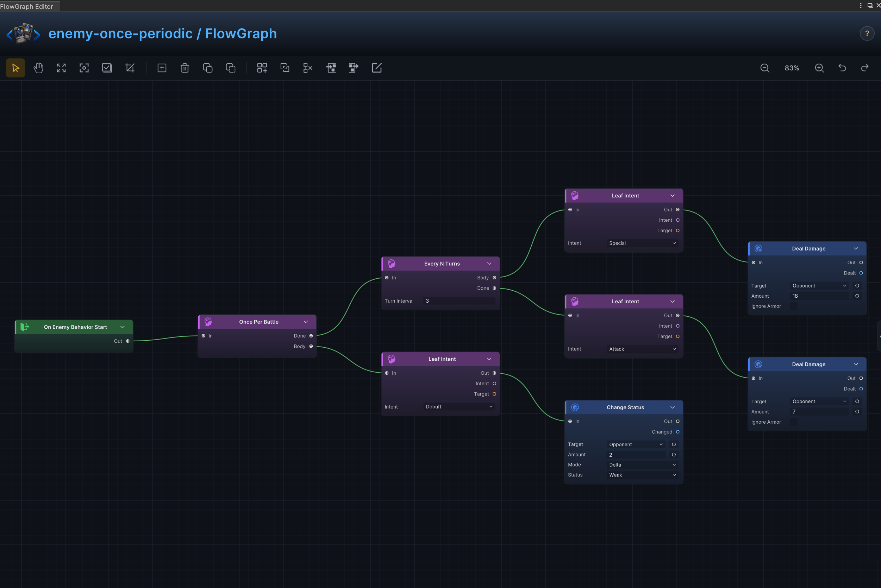Click the export nodes arrow-out icon
The image size is (881, 588).
pos(354,68)
